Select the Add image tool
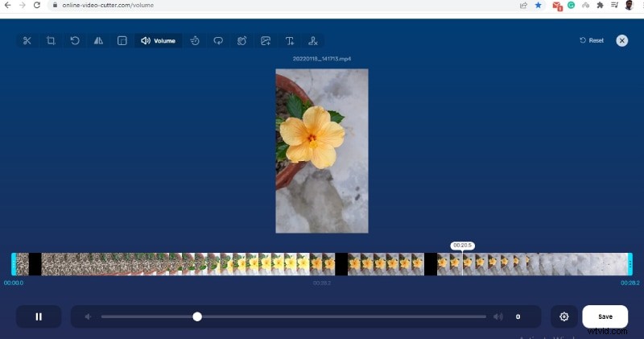 pos(266,41)
